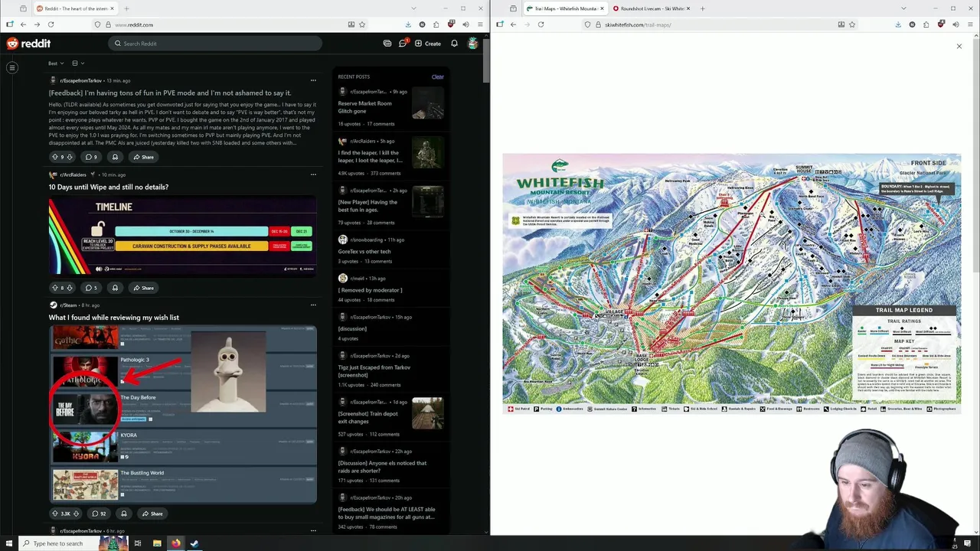Switch to the Reddit browser tab
This screenshot has height=551, width=980.
(73, 8)
